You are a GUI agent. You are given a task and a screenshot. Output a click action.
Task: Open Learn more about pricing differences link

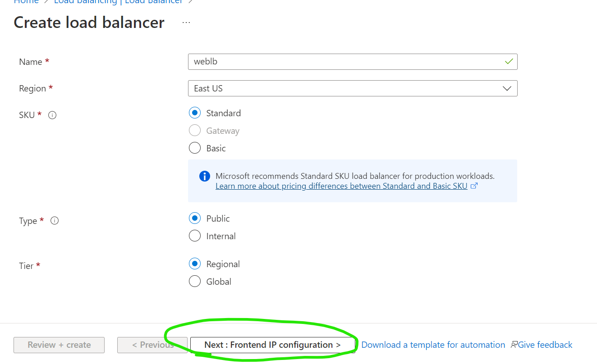341,186
